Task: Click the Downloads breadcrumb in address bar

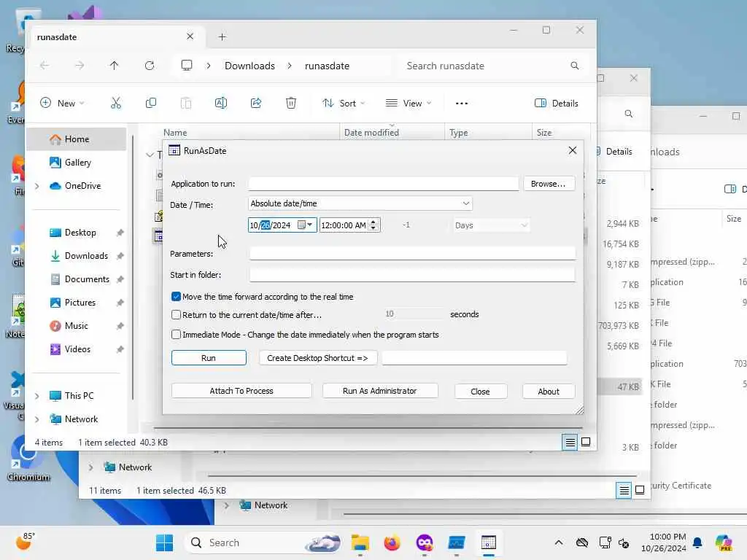Action: pyautogui.click(x=249, y=66)
